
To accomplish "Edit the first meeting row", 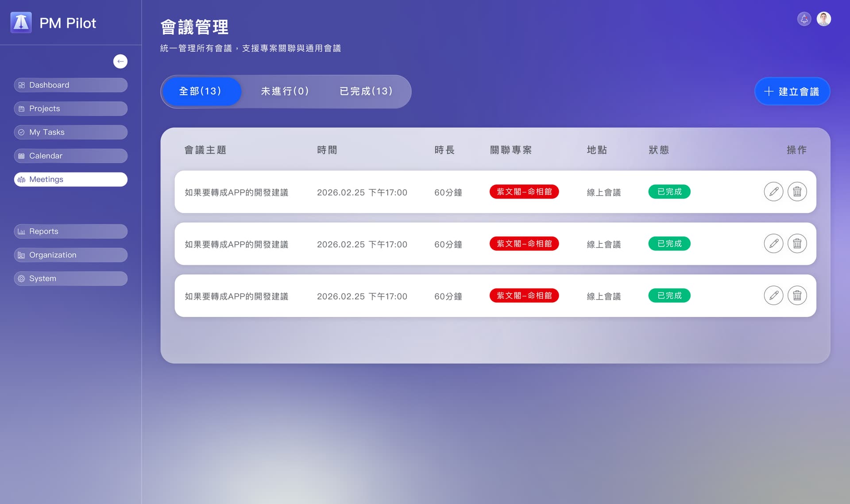I will tap(773, 192).
